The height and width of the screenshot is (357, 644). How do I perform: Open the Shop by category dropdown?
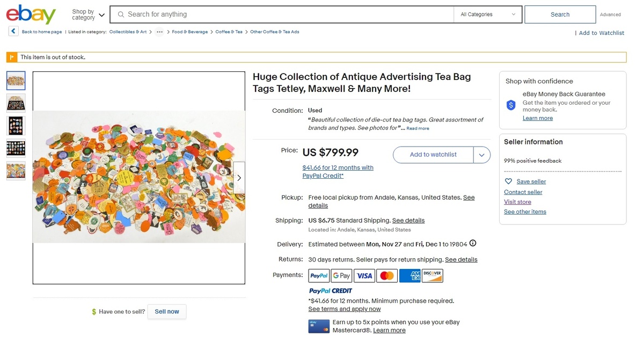(x=89, y=14)
